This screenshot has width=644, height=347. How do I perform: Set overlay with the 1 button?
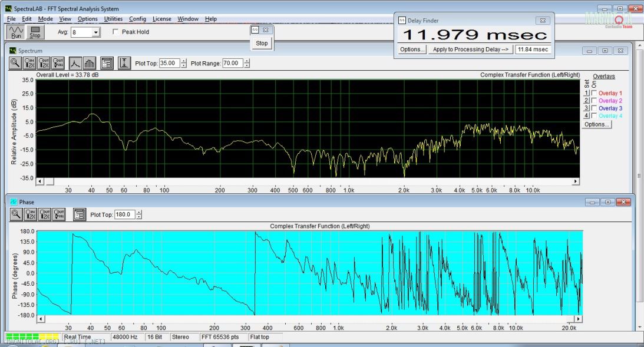(586, 93)
